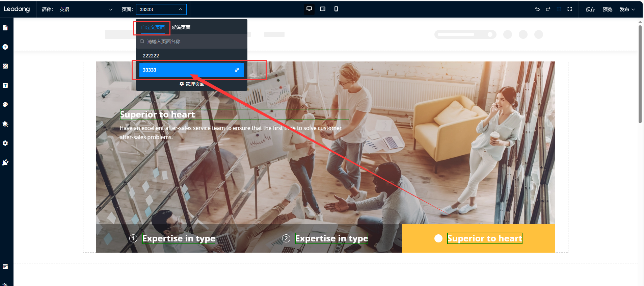Click the 保存 save button
Viewport: 644px width, 286px height.
(x=590, y=9)
